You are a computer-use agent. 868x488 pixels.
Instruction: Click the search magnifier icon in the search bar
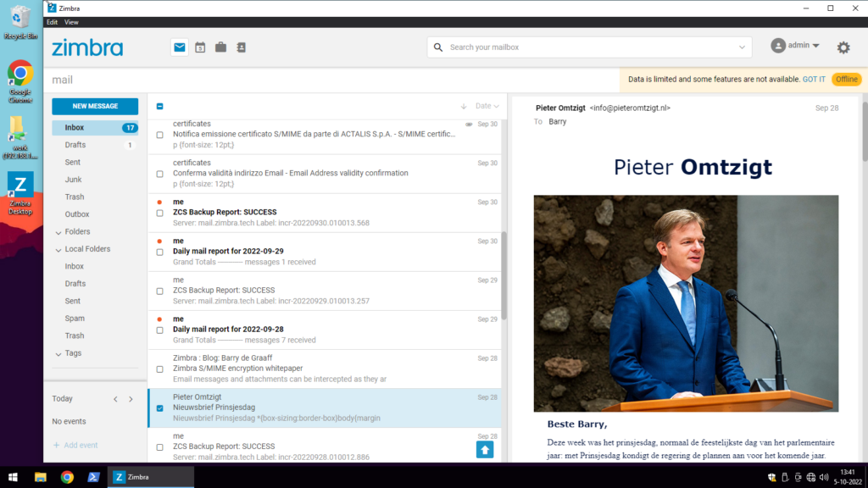(438, 47)
